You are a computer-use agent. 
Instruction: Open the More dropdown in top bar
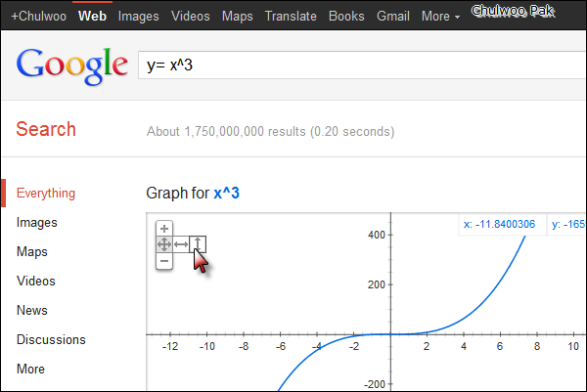(441, 17)
